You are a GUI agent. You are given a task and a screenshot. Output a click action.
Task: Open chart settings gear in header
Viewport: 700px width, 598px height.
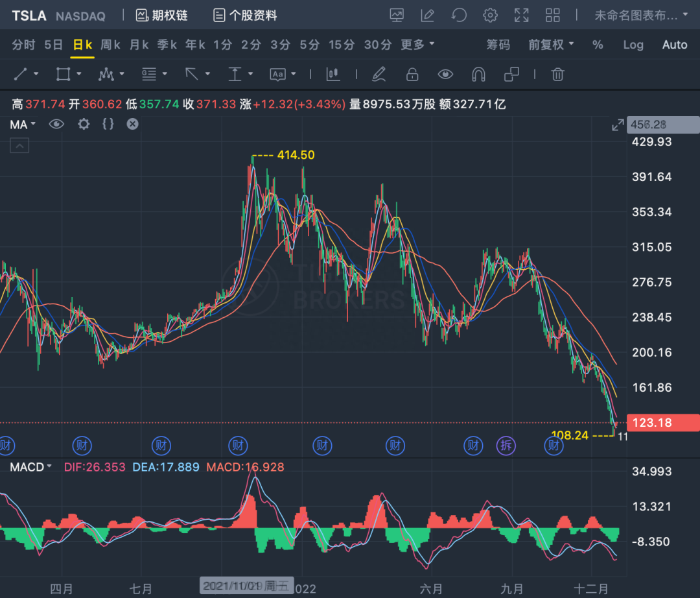(490, 15)
